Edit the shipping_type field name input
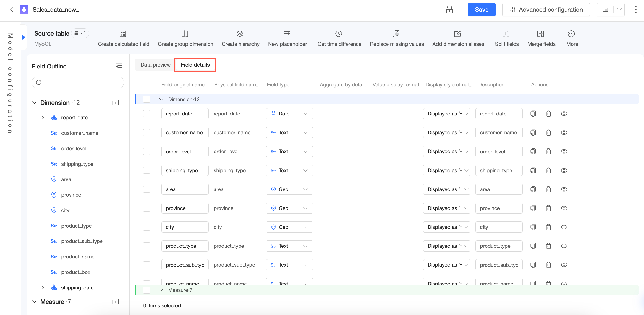Screen dimensions: 644x315 pos(185,170)
